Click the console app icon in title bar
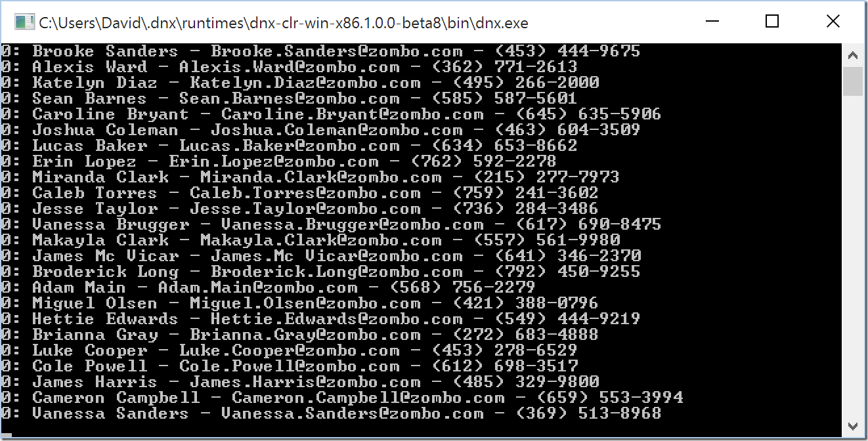868x441 pixels. (24, 22)
